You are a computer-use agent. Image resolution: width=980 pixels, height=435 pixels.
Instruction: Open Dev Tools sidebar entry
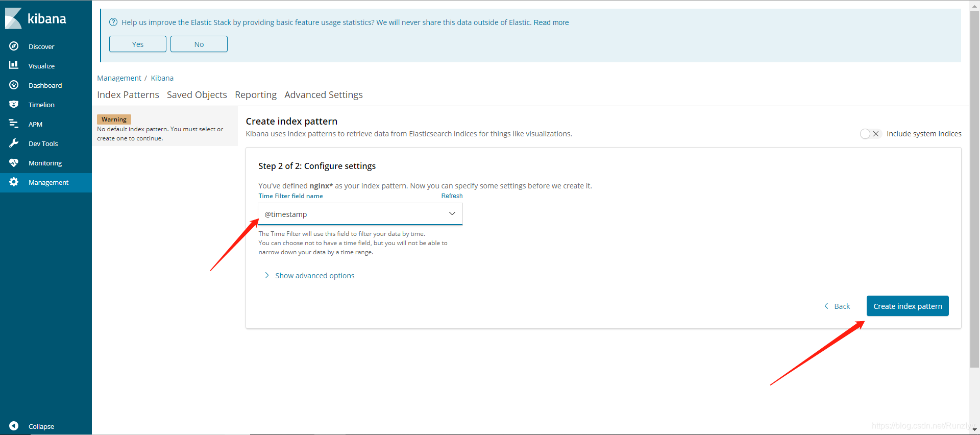coord(46,143)
